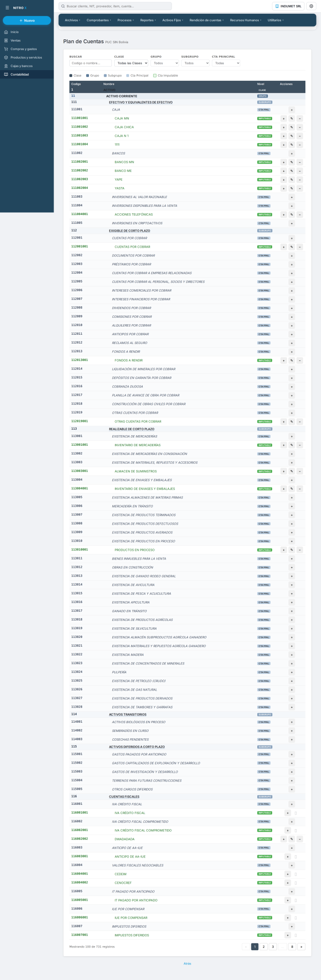Add a sub-account under BANCOS 111002
The height and width of the screenshot is (980, 321).
[292, 153]
